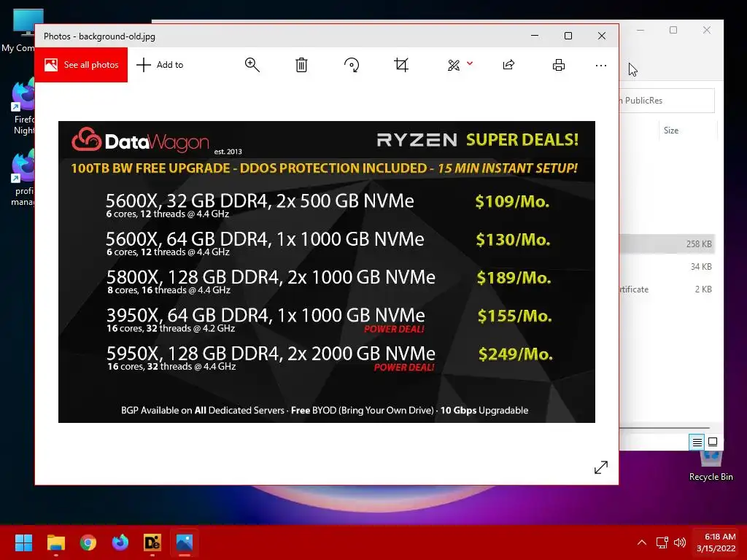The image size is (747, 560).
Task: Minimize the File Explorer window
Action: click(640, 30)
